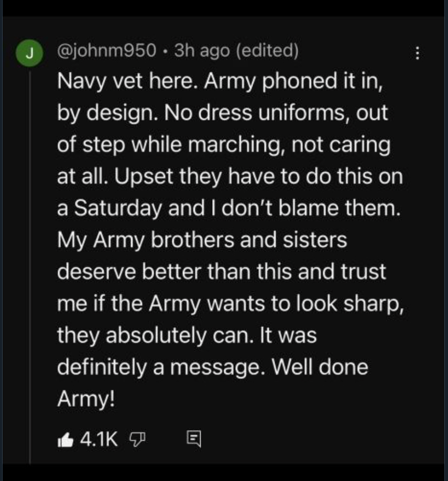This screenshot has width=448, height=481.
Task: Click the line 'of step while marching, not caring'
Action: pyautogui.click(x=223, y=144)
